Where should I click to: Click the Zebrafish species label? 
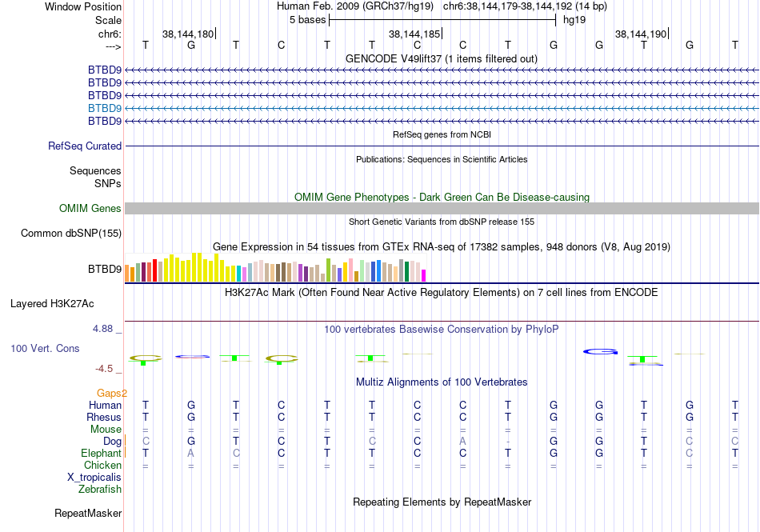(x=100, y=490)
